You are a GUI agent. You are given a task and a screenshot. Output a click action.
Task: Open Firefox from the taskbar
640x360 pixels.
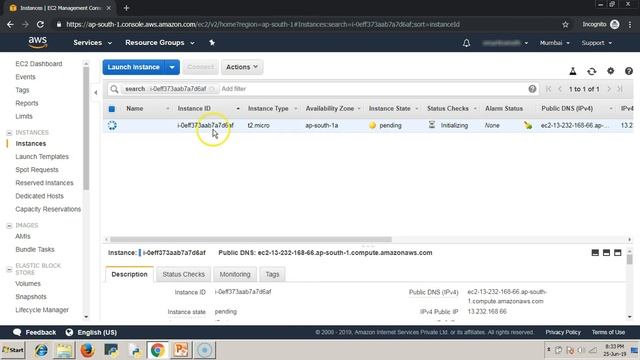point(87,350)
